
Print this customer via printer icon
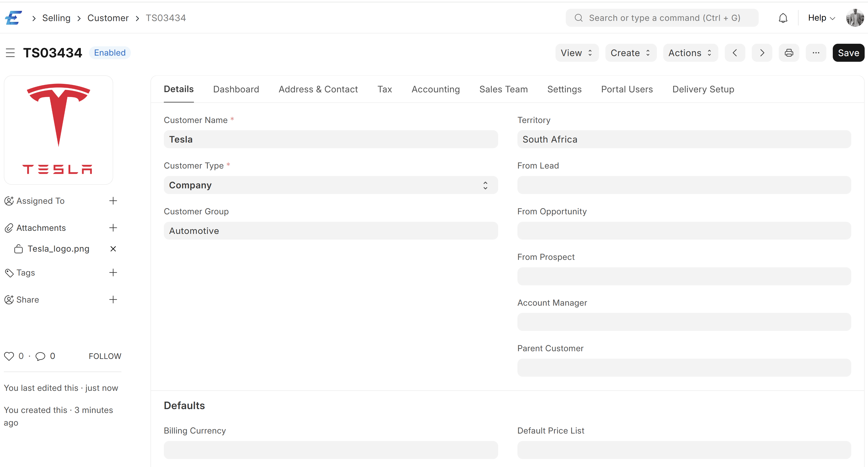(x=789, y=53)
